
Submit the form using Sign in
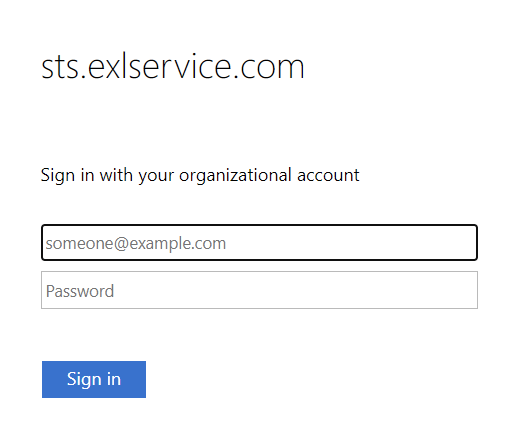pos(94,379)
